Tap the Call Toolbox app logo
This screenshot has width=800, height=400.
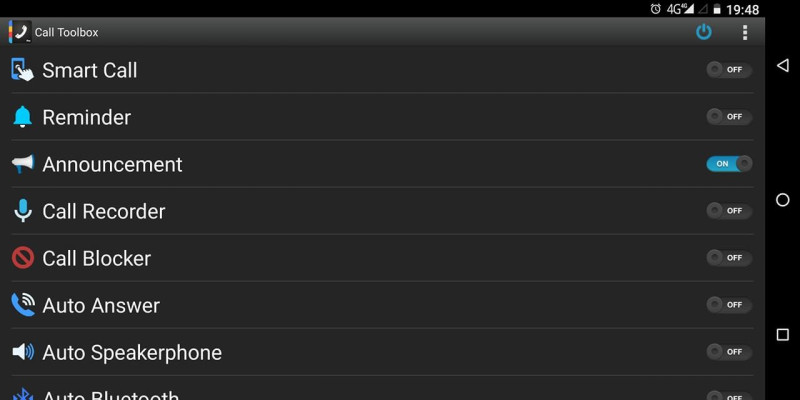(x=20, y=32)
